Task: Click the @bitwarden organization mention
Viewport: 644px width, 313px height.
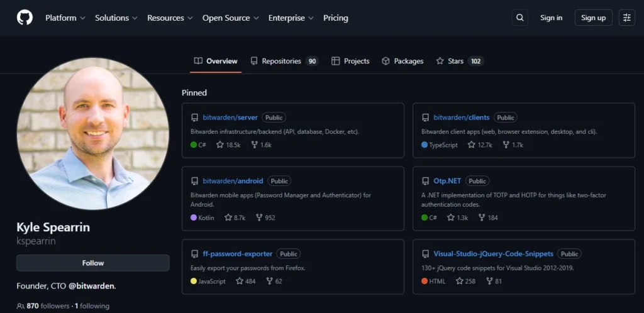Action: pyautogui.click(x=91, y=286)
